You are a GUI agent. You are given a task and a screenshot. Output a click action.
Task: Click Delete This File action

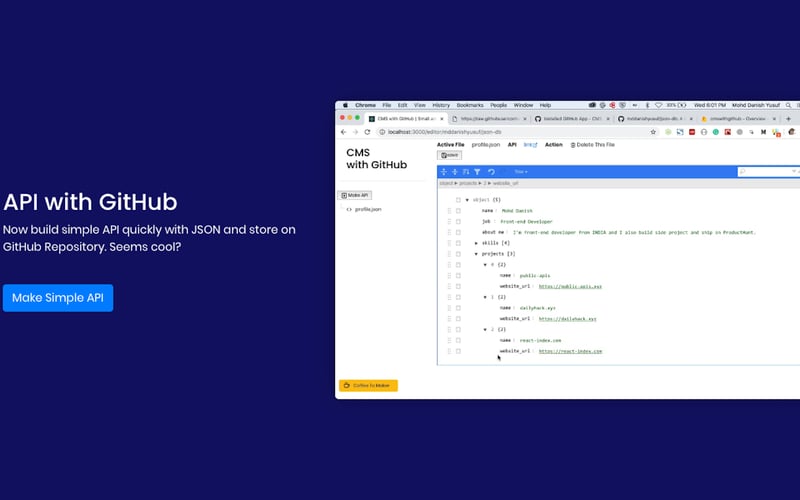click(592, 145)
